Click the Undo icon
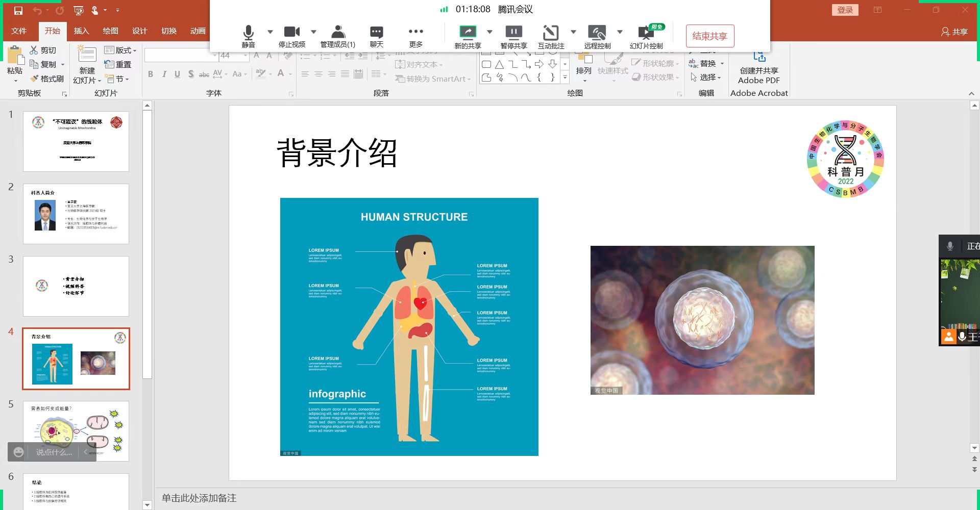Image resolution: width=980 pixels, height=510 pixels. click(x=37, y=10)
